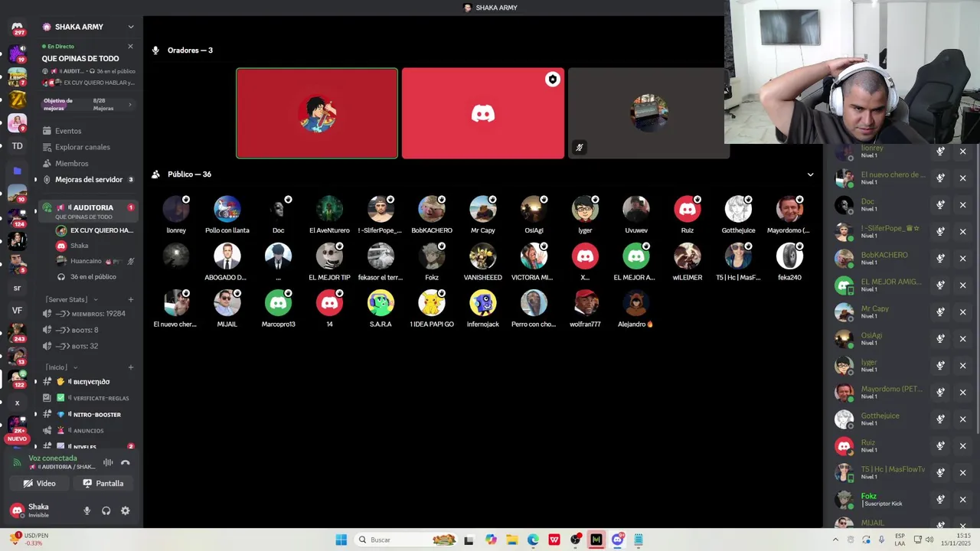The width and height of the screenshot is (980, 551).
Task: Add a channel to the Server Stats category
Action: click(131, 299)
